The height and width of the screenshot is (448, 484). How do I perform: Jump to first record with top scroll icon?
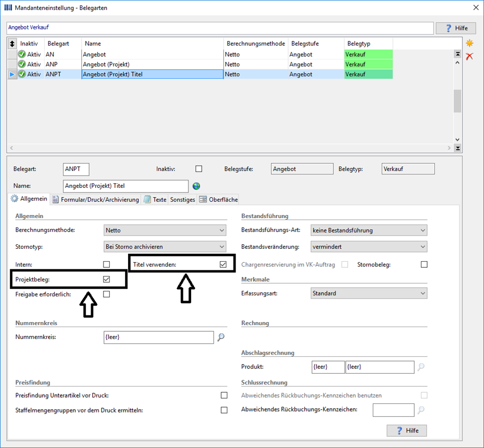[x=458, y=54]
